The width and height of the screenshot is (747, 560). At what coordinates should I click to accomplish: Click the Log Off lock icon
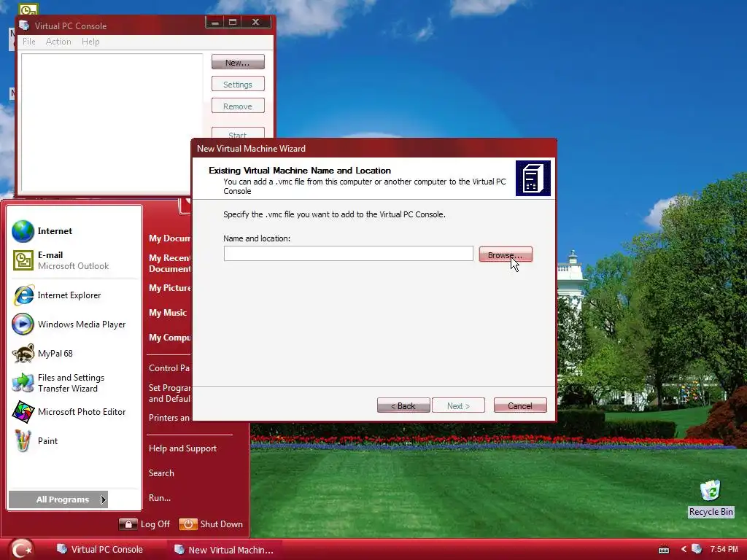pos(128,524)
